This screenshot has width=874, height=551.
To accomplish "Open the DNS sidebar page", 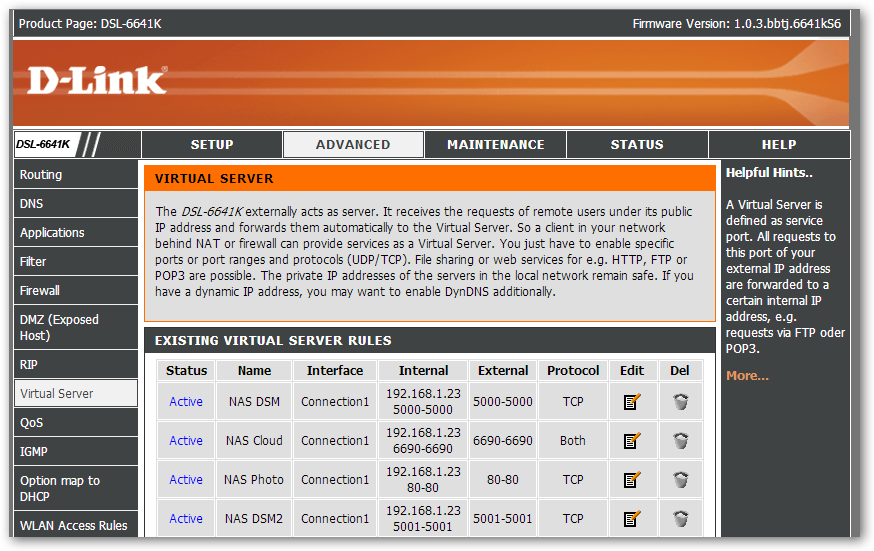I will tap(76, 203).
